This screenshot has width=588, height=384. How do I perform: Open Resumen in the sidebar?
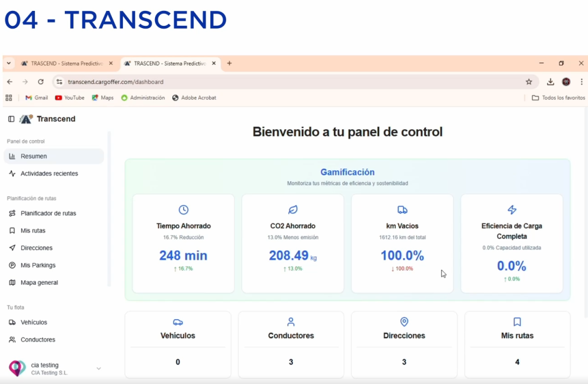click(34, 156)
